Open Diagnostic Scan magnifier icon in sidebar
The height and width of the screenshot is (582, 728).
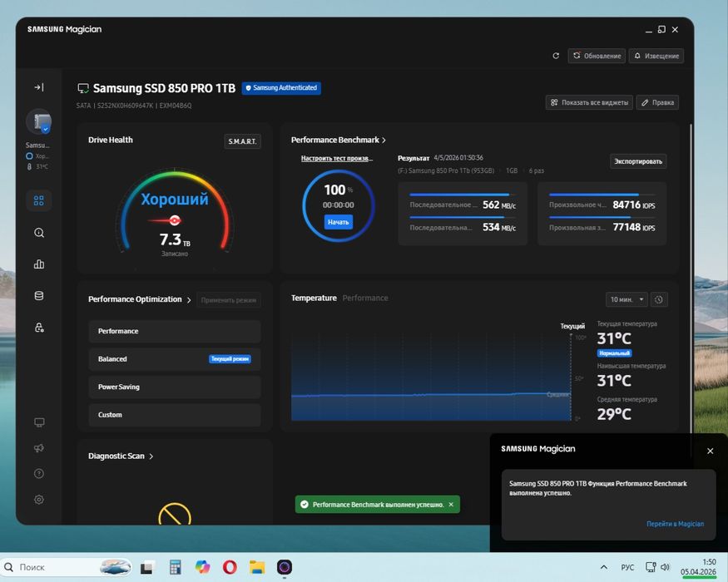tap(39, 233)
